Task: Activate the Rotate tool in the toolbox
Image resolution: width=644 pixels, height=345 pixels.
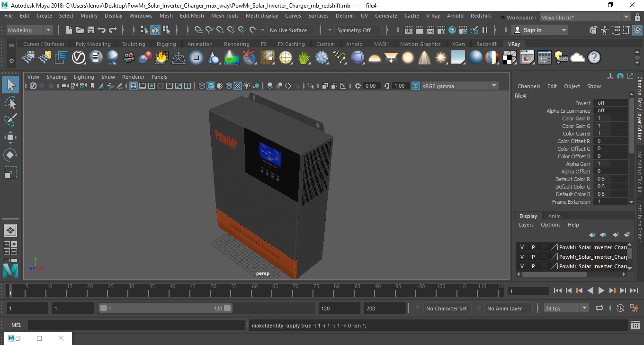Action: (10, 154)
